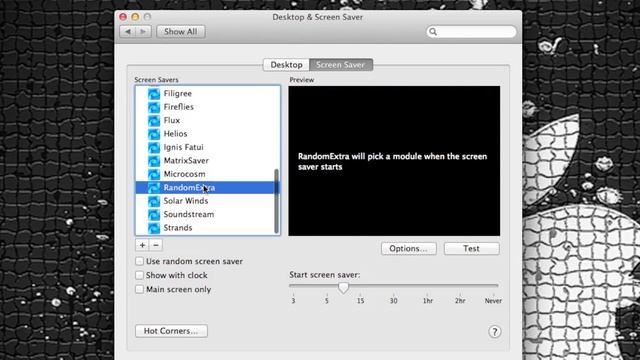Click the Solar Winds screen saver icon
Screen dimensions: 640x360
point(154,201)
